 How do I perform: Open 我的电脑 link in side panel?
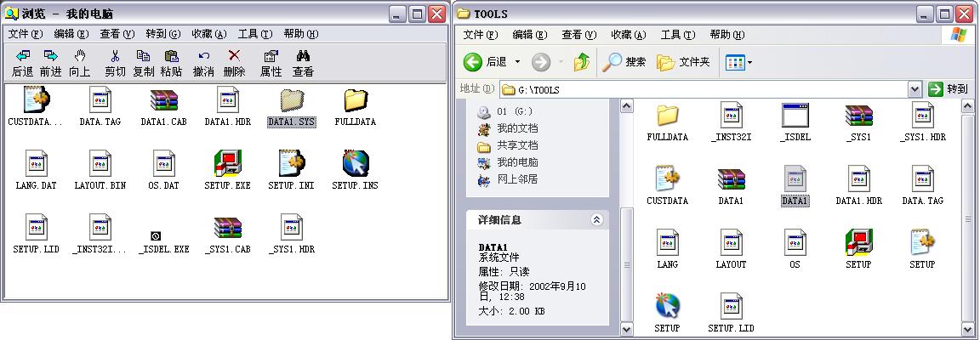[517, 161]
